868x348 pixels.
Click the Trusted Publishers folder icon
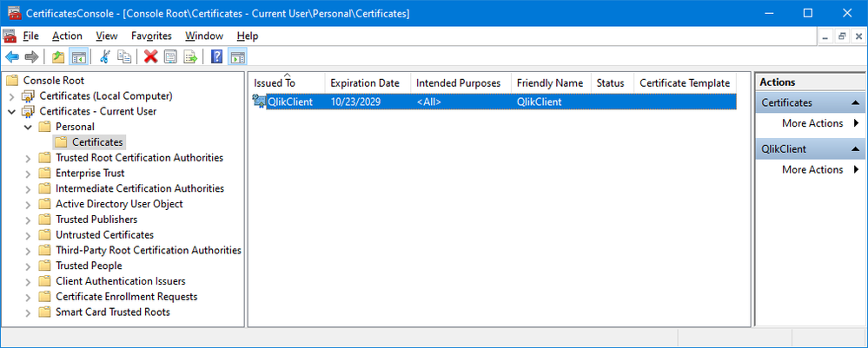coord(45,220)
